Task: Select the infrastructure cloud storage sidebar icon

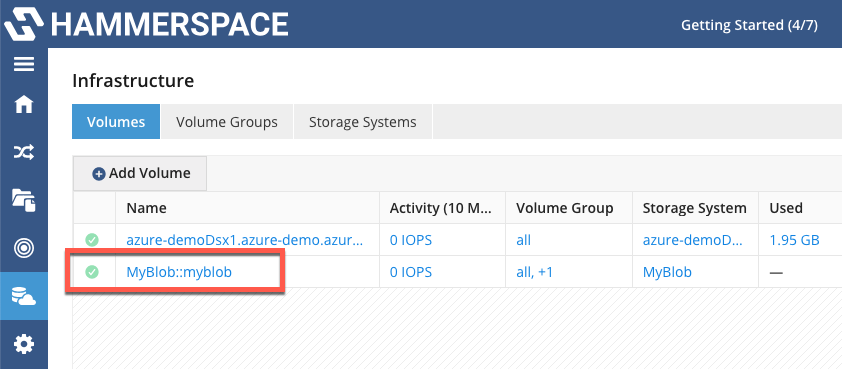Action: [24, 296]
